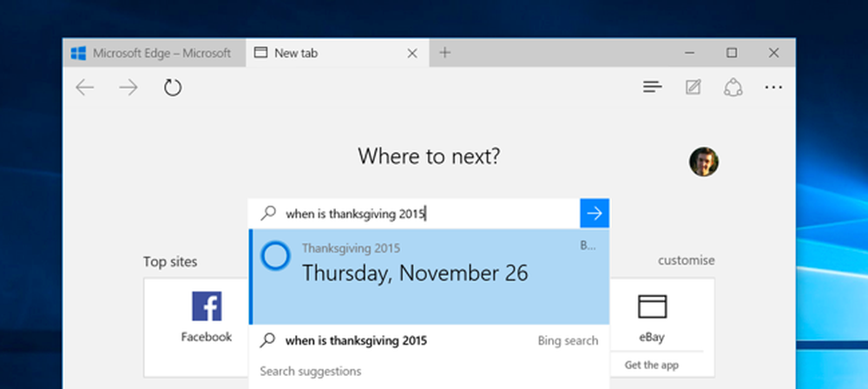Go forward with the forward arrow
The height and width of the screenshot is (389, 868).
tap(128, 88)
